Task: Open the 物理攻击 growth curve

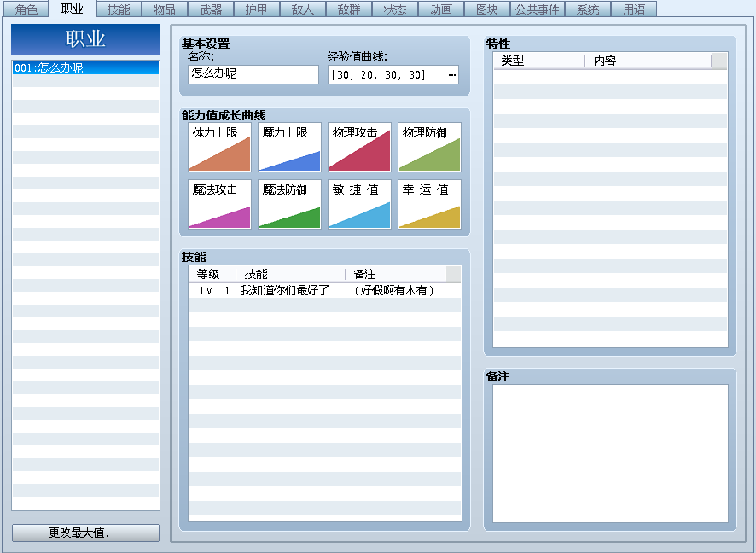Action: pyautogui.click(x=359, y=147)
